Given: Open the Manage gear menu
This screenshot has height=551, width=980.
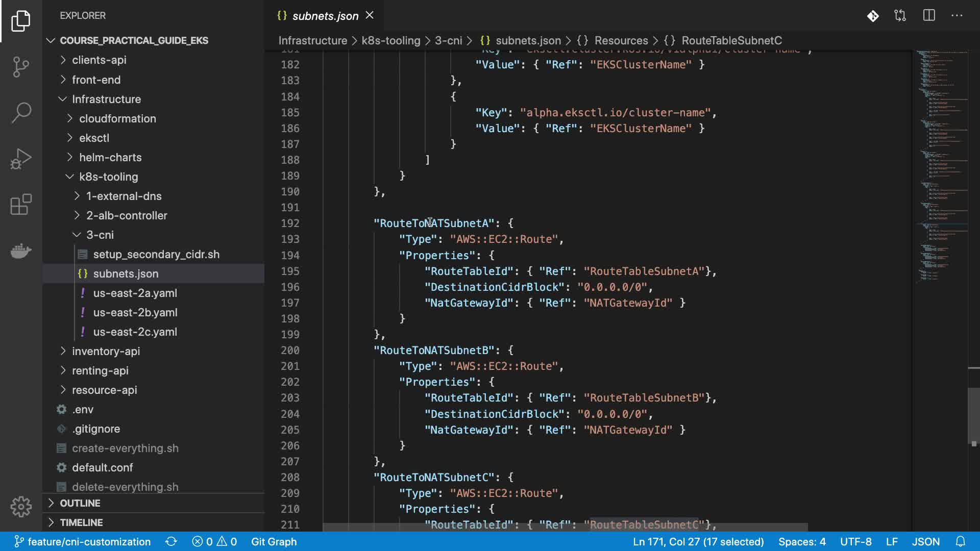Looking at the screenshot, I should click(x=21, y=507).
